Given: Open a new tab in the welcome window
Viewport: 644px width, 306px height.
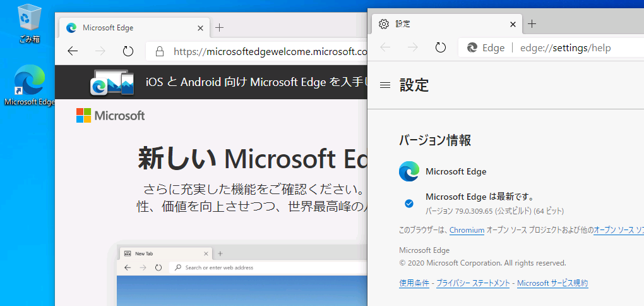Looking at the screenshot, I should (220, 28).
